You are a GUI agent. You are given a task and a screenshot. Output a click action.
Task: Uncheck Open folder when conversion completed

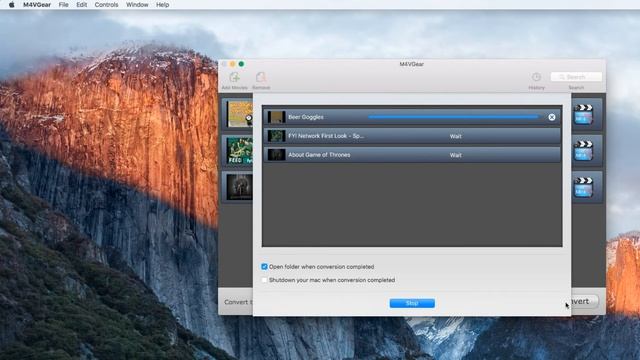click(264, 267)
